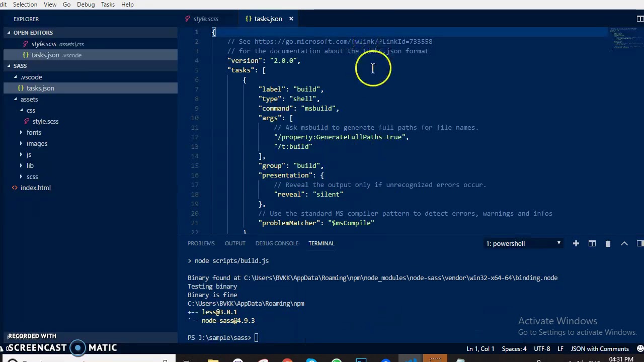Select the tasks.json editor tab
Screen dimensions: 644x362
tap(268, 19)
